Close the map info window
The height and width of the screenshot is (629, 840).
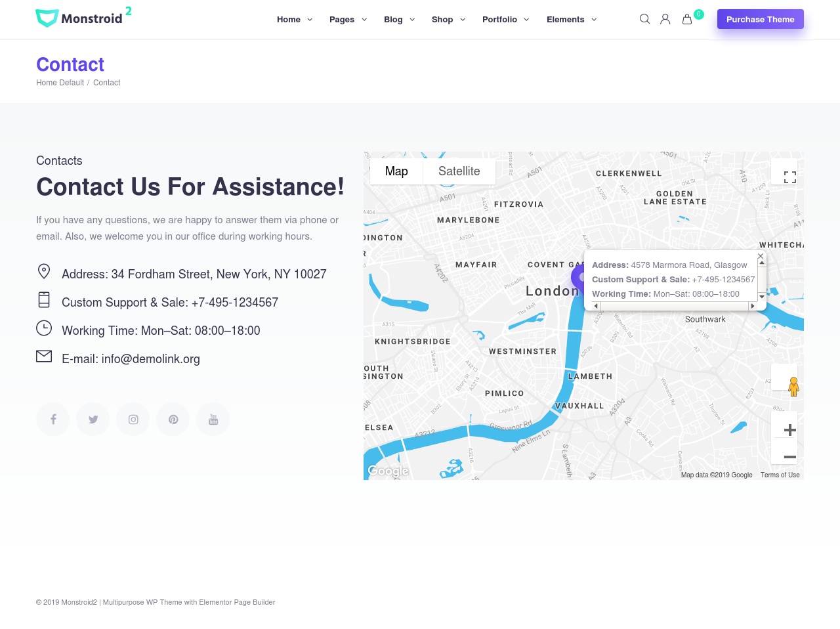coord(761,256)
